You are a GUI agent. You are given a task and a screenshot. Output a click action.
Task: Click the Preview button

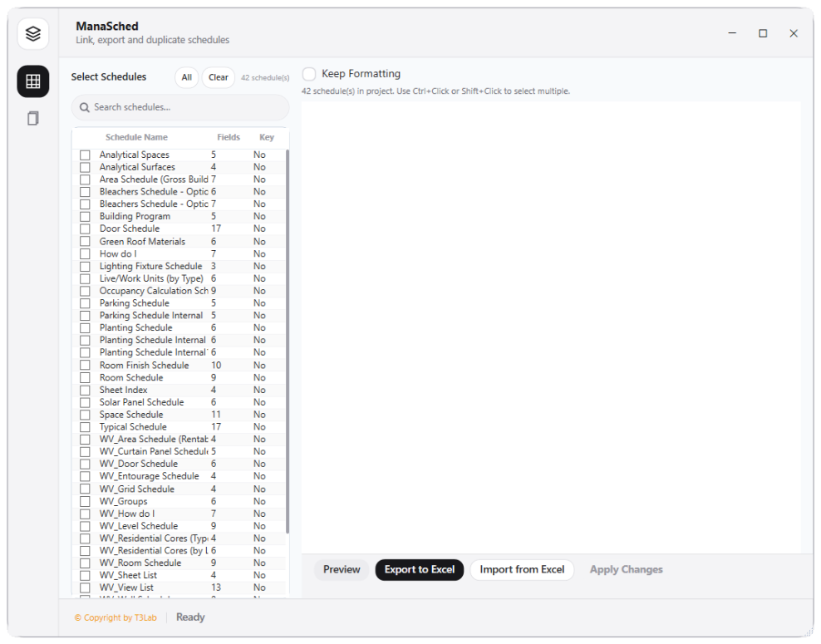click(342, 570)
